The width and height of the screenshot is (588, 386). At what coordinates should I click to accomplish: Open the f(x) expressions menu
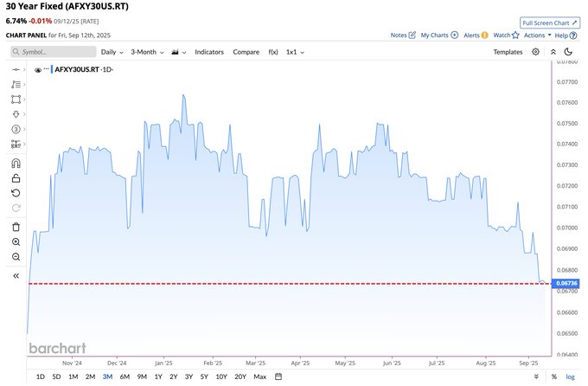point(273,52)
